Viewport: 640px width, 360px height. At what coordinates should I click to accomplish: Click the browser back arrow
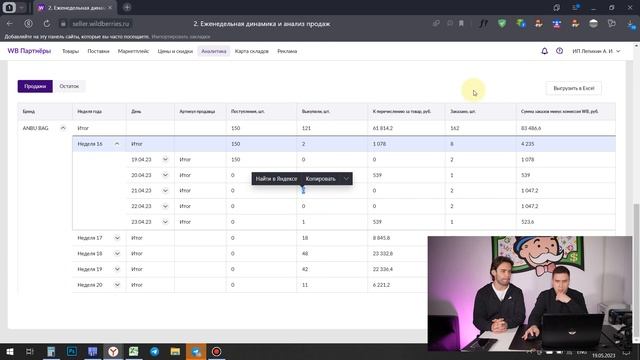[9, 24]
